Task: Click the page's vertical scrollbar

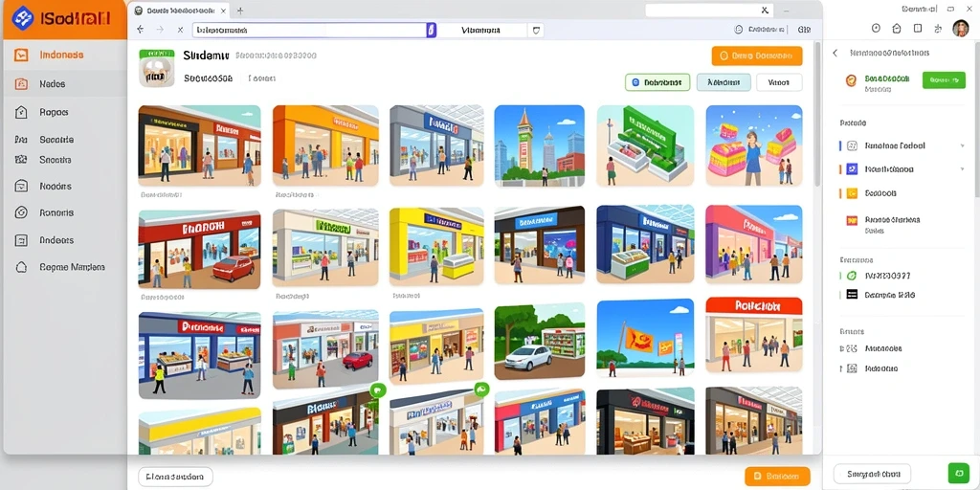Action: (817, 114)
